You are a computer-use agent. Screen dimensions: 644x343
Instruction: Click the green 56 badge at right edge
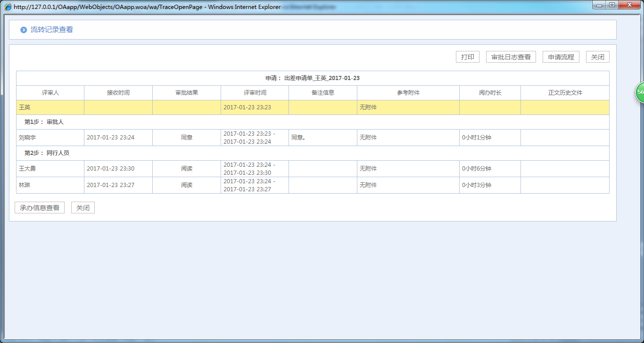coord(640,92)
